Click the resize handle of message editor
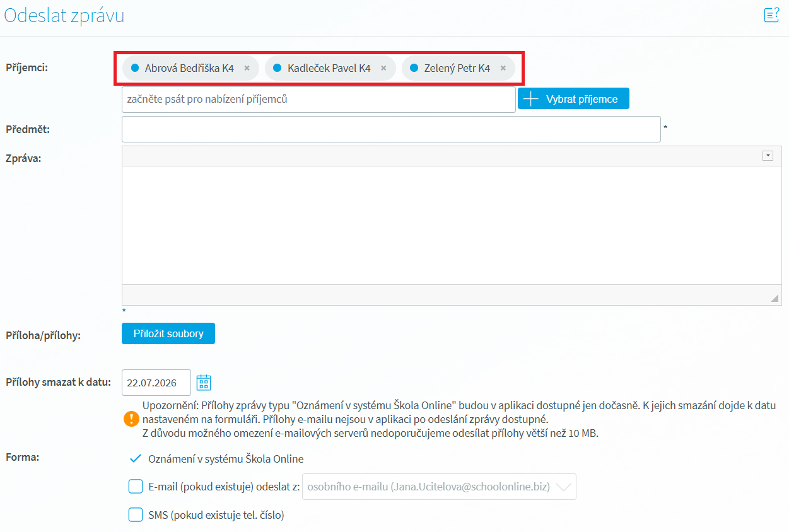 [x=774, y=299]
